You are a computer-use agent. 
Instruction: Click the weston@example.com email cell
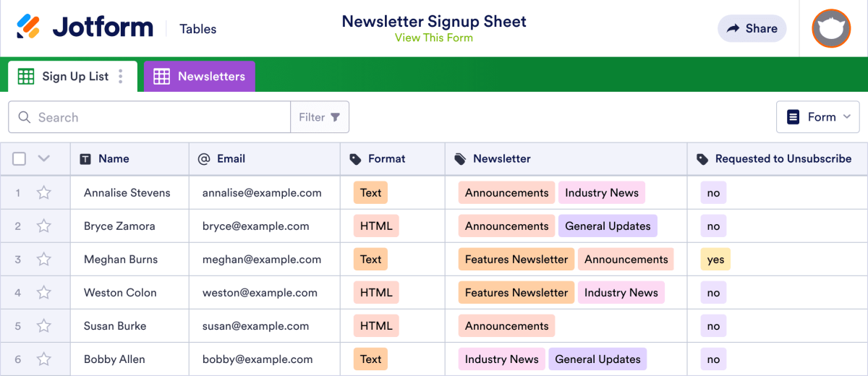click(x=265, y=292)
